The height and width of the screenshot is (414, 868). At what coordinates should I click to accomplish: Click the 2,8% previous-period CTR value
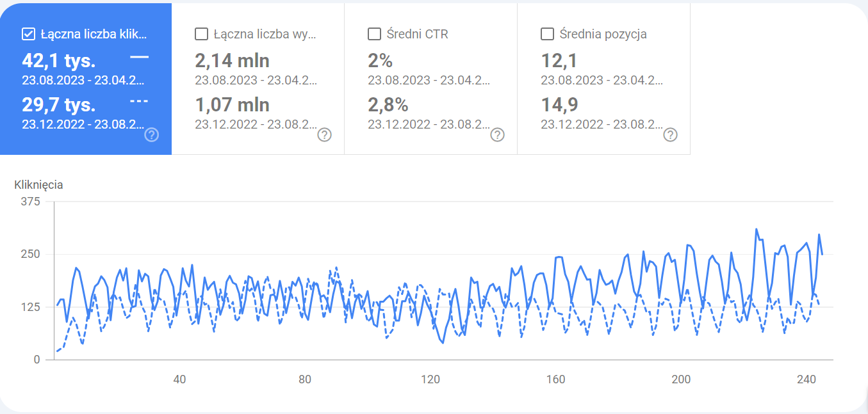[388, 104]
